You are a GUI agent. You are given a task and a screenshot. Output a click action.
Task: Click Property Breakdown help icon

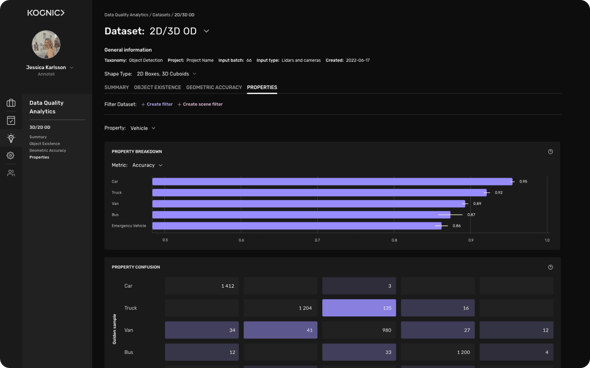[x=550, y=152]
